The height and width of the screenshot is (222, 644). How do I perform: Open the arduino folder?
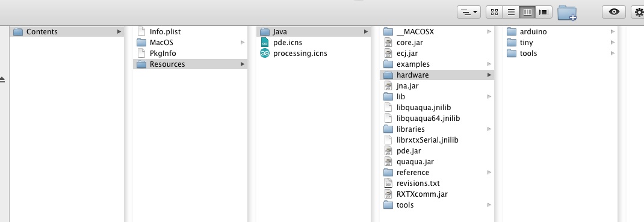[560, 32]
